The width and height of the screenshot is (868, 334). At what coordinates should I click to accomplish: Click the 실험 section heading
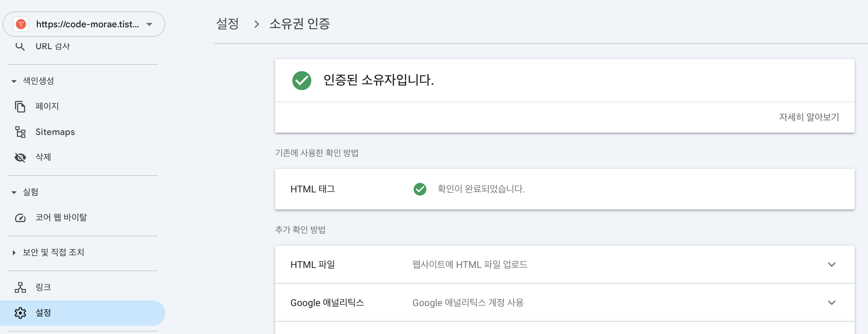pyautogui.click(x=31, y=192)
